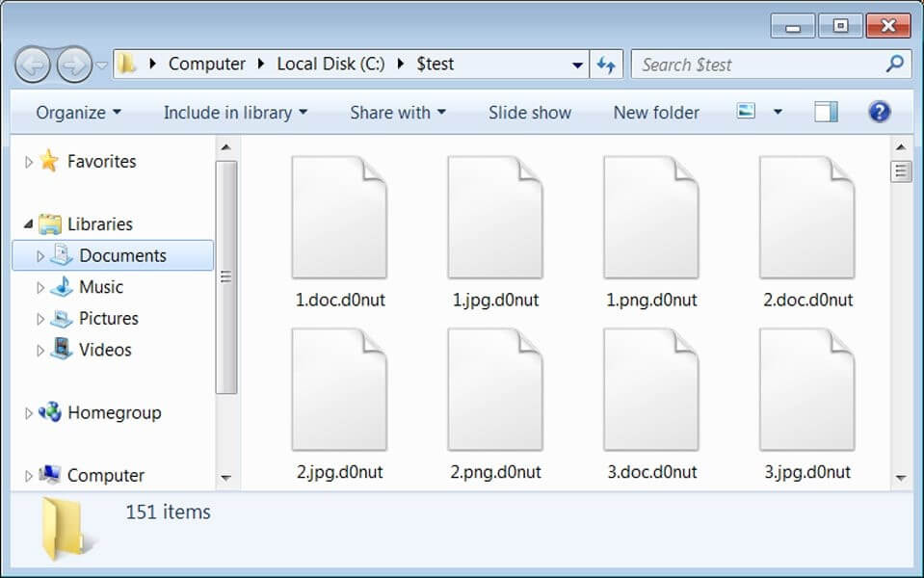Screen dimensions: 924x578
Task: Open the Pictures library
Action: click(109, 319)
